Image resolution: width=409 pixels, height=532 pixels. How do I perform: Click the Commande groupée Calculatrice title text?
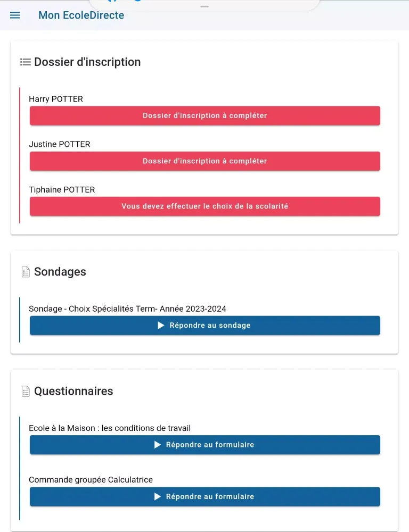91,480
